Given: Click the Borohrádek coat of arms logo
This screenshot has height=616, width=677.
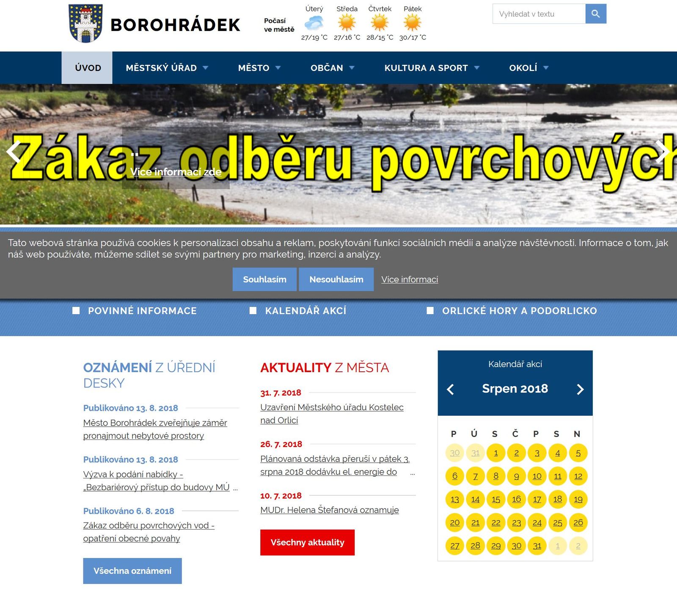Looking at the screenshot, I should [86, 24].
